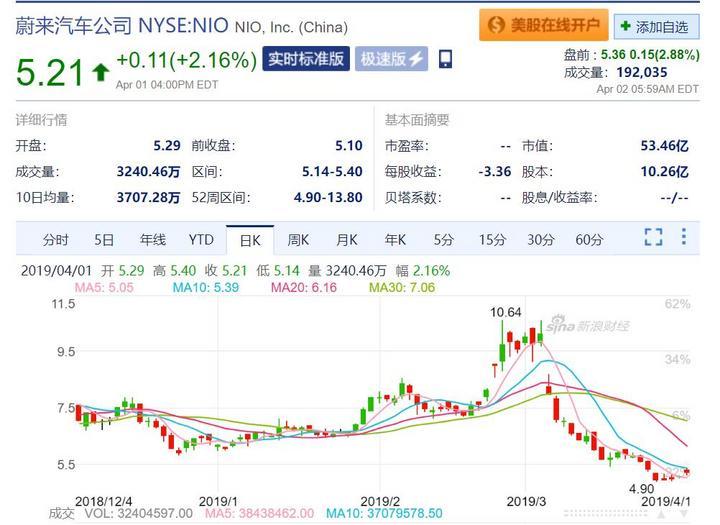Add stock via 添加自选 button

(x=657, y=27)
